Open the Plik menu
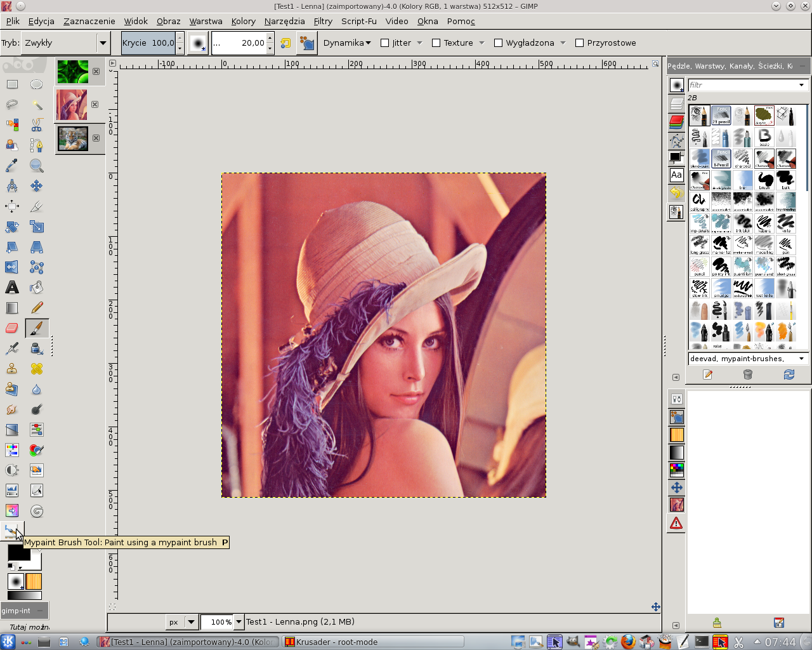The height and width of the screenshot is (650, 812). tap(13, 21)
